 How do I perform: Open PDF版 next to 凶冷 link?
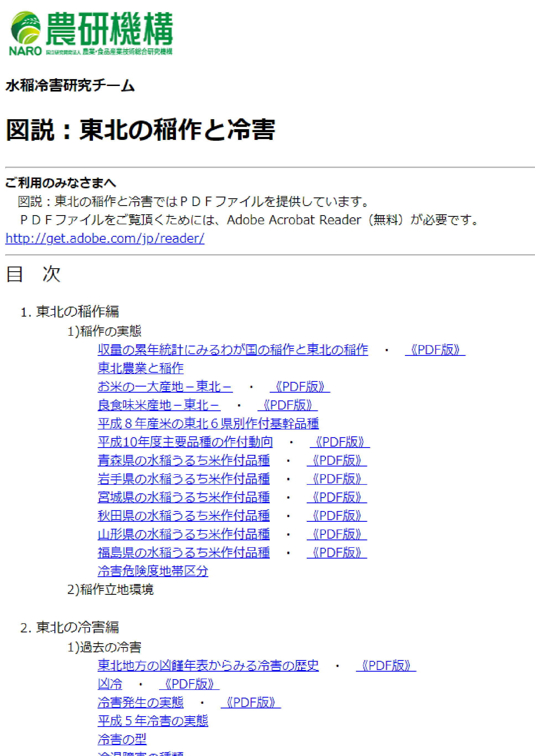(x=189, y=684)
